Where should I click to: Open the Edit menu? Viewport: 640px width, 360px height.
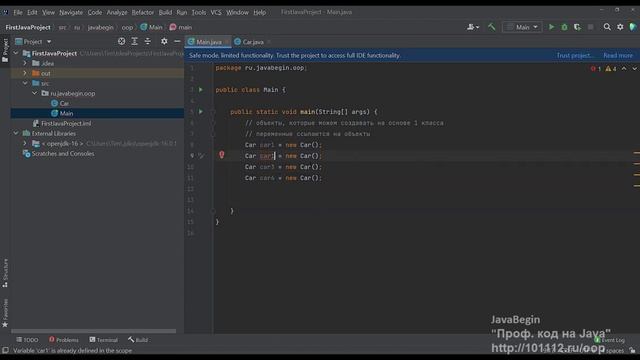[x=32, y=12]
